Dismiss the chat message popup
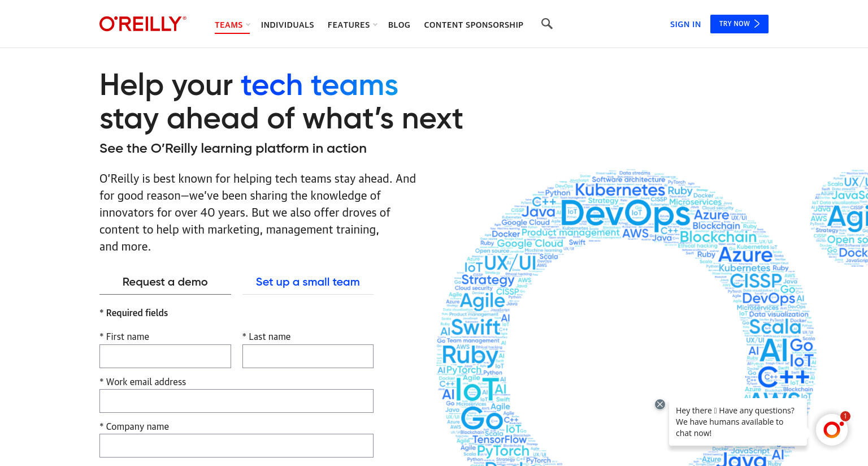868x466 pixels. coord(660,404)
